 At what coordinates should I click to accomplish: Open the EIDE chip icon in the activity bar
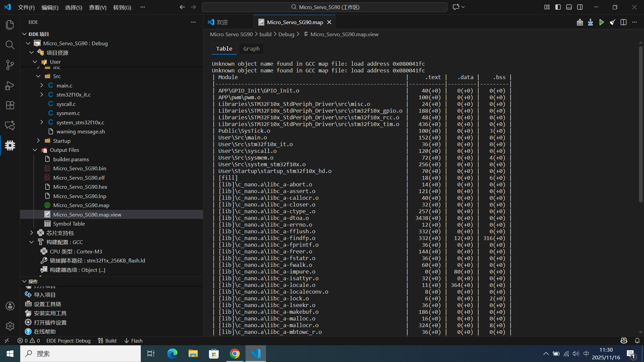tap(10, 145)
